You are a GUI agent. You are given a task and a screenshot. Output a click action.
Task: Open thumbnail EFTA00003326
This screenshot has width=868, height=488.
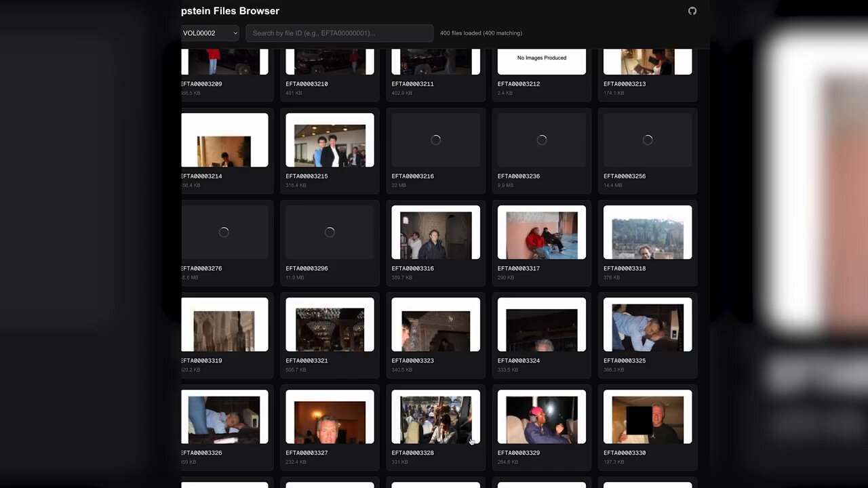tap(224, 416)
